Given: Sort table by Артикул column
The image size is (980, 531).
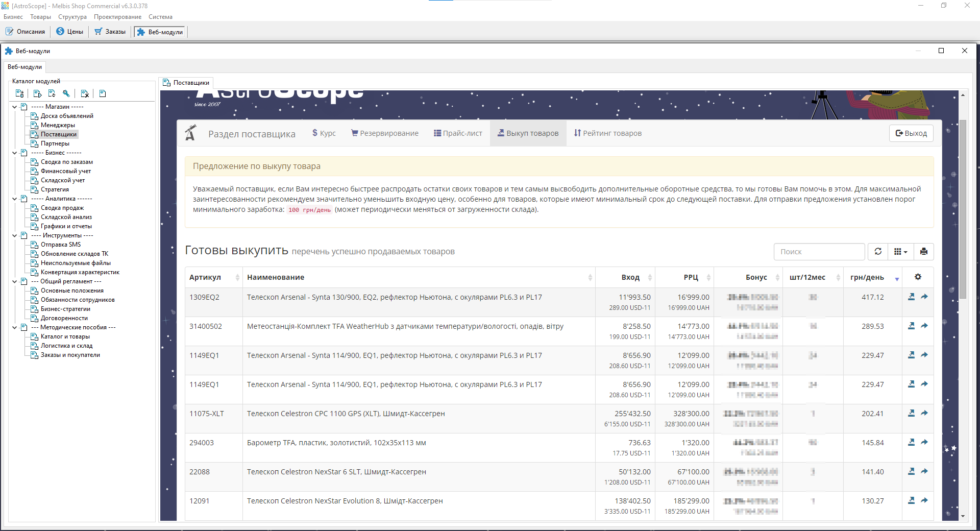Looking at the screenshot, I should (214, 277).
